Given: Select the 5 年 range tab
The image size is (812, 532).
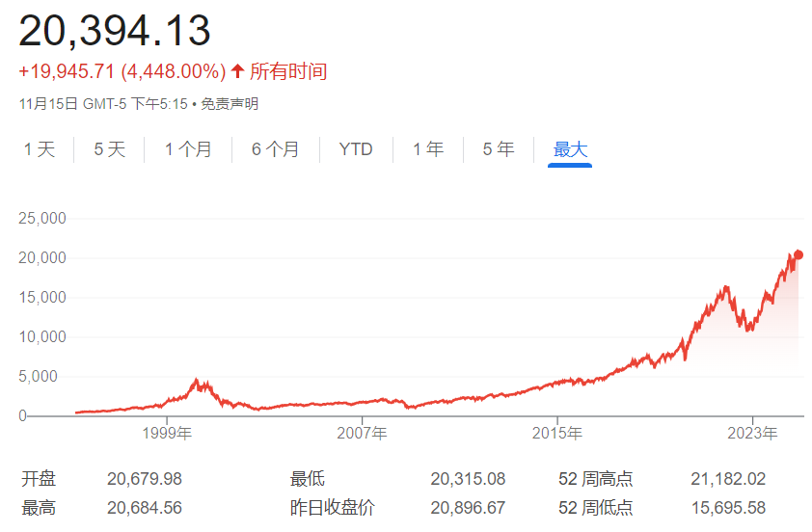Looking at the screenshot, I should [x=499, y=149].
